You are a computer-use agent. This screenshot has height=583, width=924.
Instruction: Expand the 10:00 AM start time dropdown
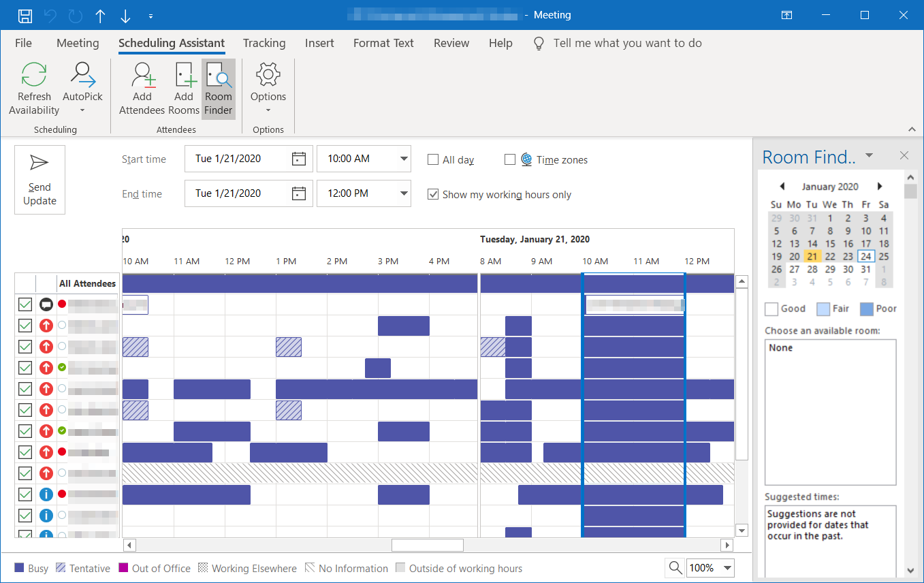click(x=404, y=159)
